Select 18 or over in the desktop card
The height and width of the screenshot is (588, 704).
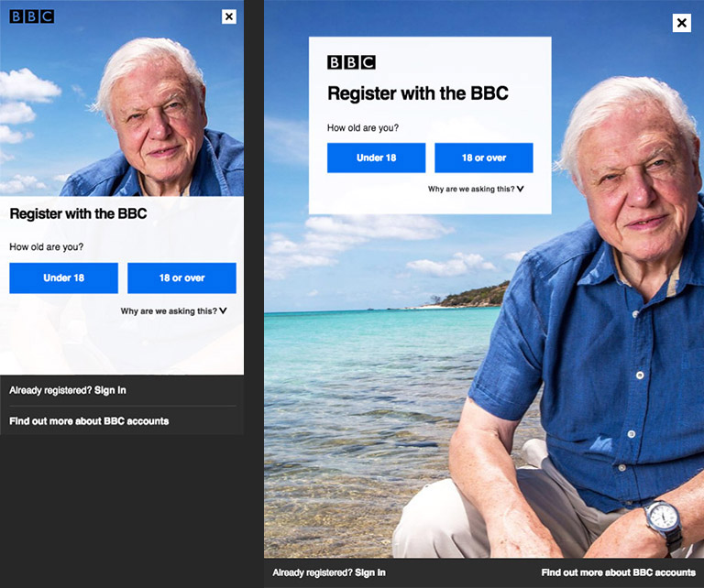pos(484,158)
